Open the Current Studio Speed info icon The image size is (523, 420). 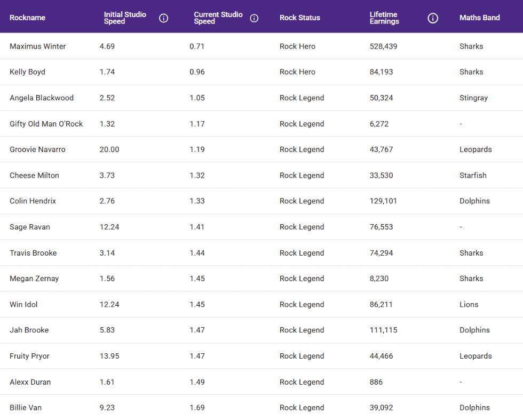(254, 18)
